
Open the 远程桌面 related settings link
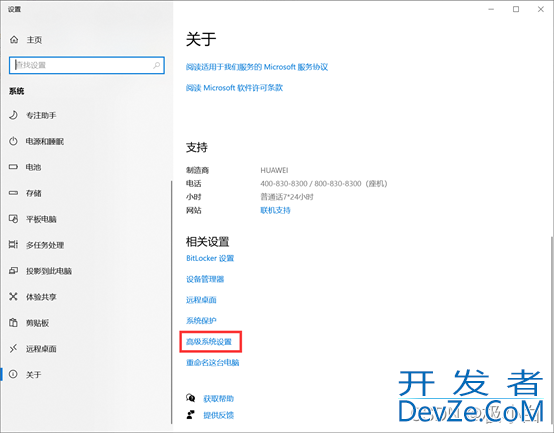[201, 300]
